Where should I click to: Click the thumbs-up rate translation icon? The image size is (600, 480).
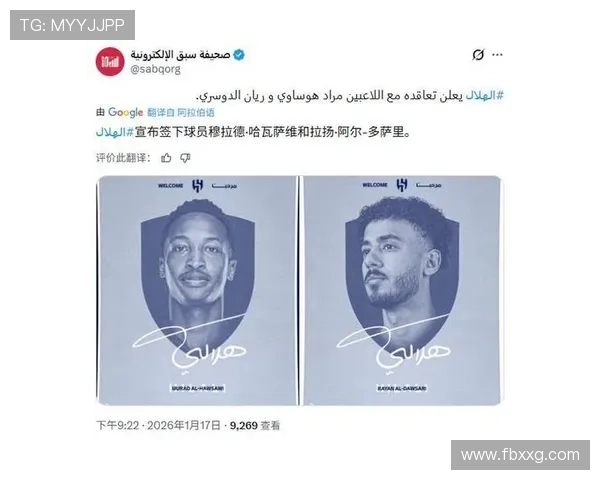[x=166, y=158]
